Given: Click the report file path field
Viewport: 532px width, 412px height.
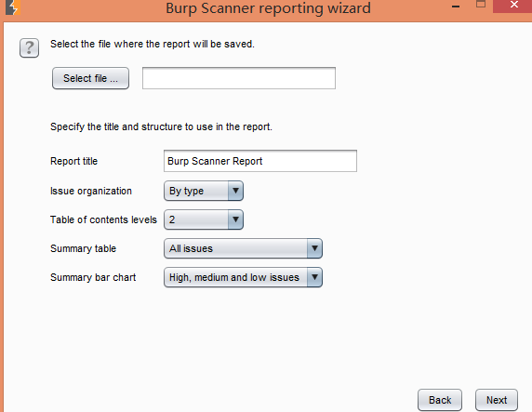Looking at the screenshot, I should [x=239, y=78].
